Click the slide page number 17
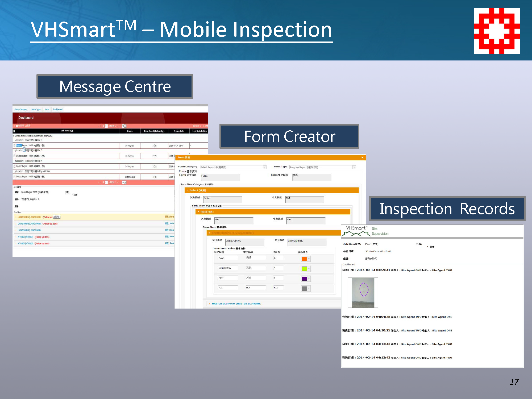The image size is (532, 399). point(514,382)
